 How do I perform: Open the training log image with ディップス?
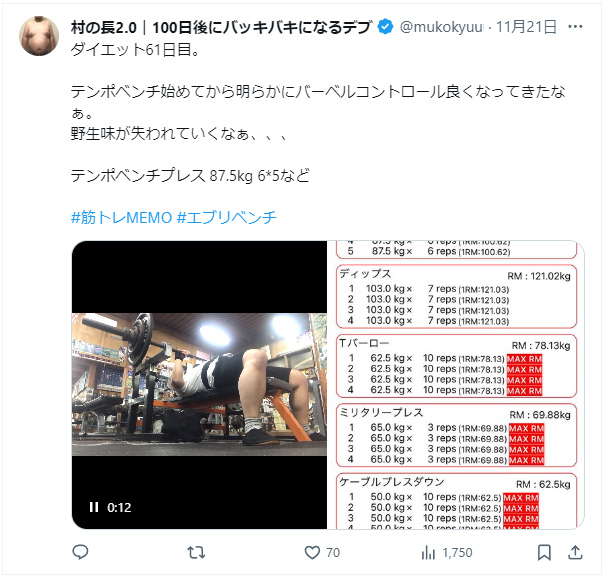tap(456, 384)
